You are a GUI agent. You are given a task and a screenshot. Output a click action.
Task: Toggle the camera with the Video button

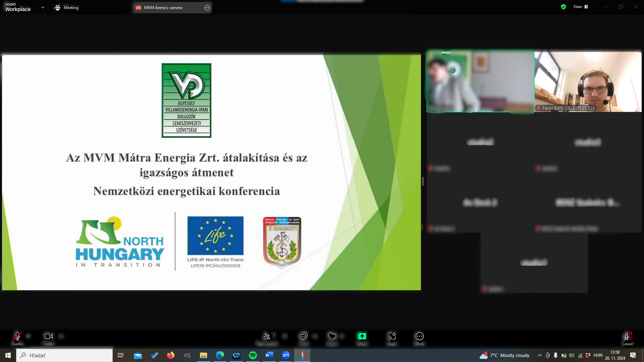pos(49,338)
